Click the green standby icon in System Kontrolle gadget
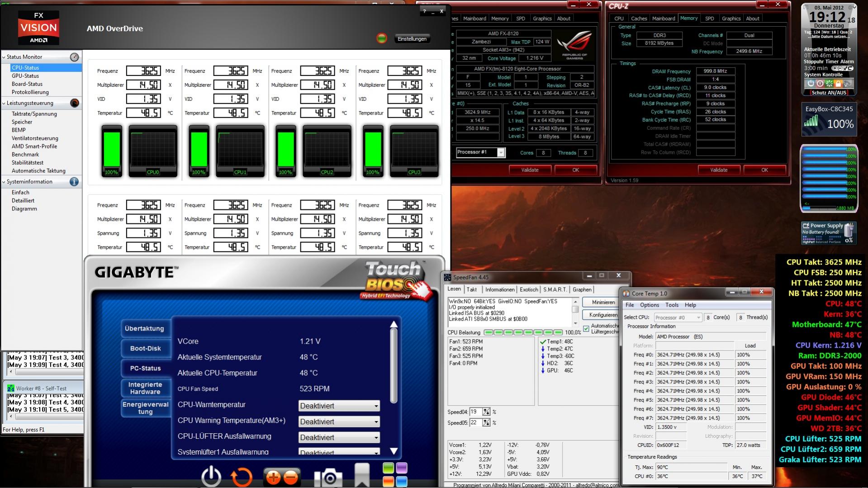 [x=829, y=84]
